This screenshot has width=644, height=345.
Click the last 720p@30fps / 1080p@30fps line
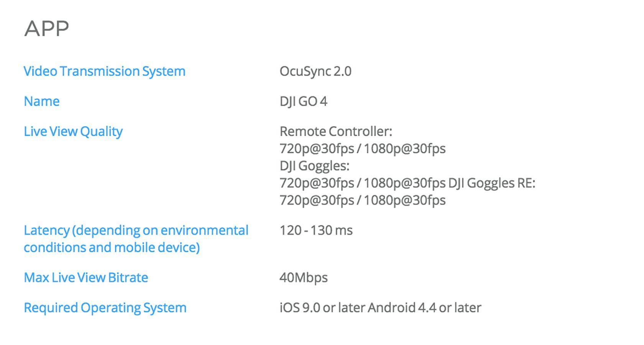click(362, 200)
